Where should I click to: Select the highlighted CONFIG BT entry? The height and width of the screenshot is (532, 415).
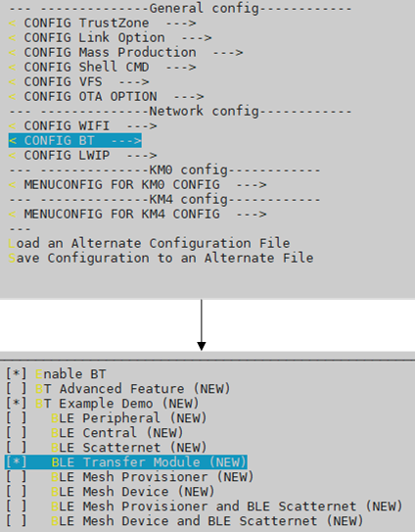75,140
